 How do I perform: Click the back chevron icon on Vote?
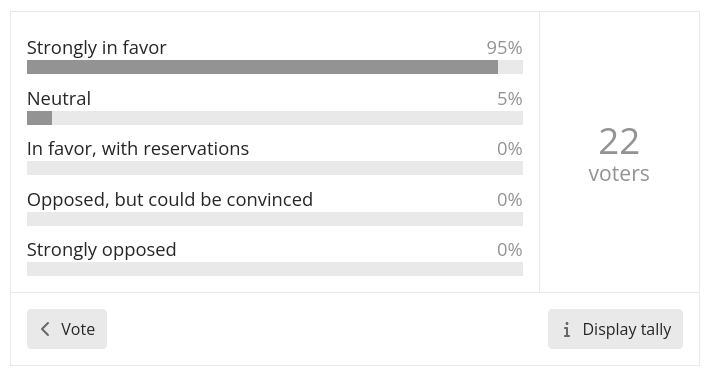[x=45, y=329]
